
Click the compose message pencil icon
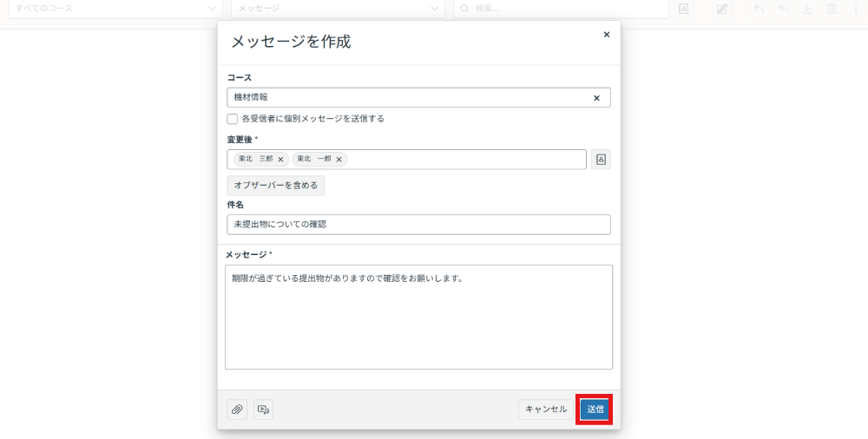click(x=722, y=9)
